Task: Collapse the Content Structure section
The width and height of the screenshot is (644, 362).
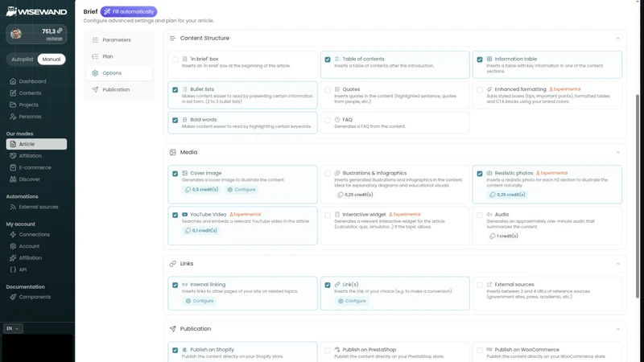Action: tap(617, 38)
